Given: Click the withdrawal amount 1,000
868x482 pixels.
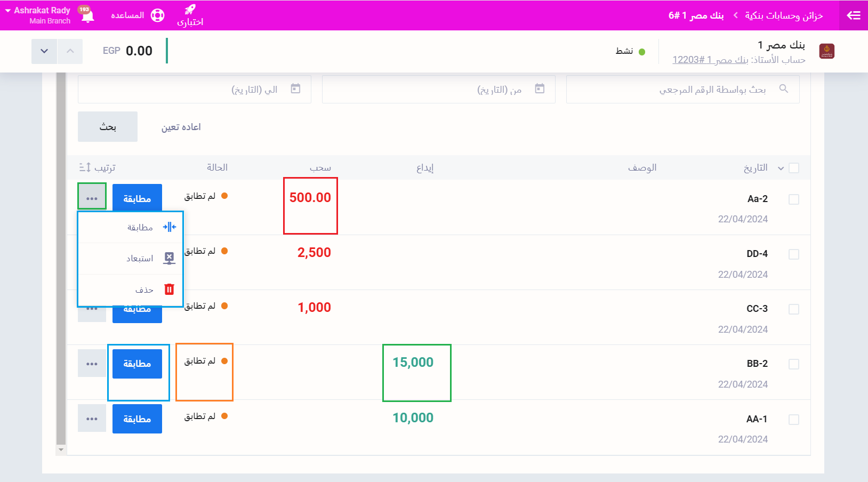Looking at the screenshot, I should click(314, 307).
